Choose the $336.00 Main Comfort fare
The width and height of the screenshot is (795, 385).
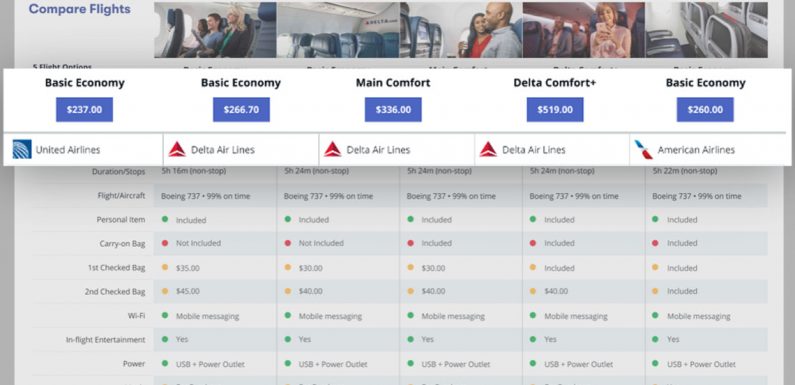pyautogui.click(x=393, y=110)
